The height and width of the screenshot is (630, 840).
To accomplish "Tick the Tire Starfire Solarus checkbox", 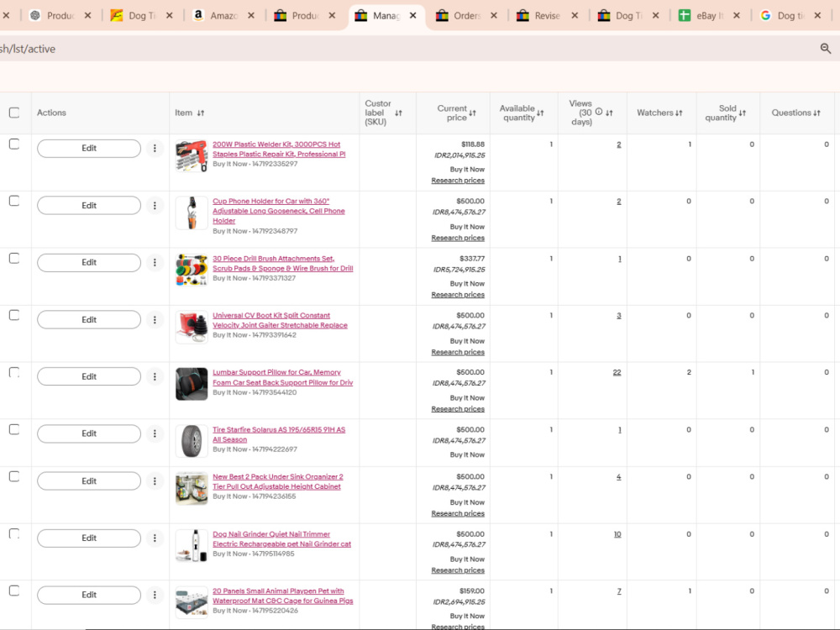I will (x=14, y=429).
